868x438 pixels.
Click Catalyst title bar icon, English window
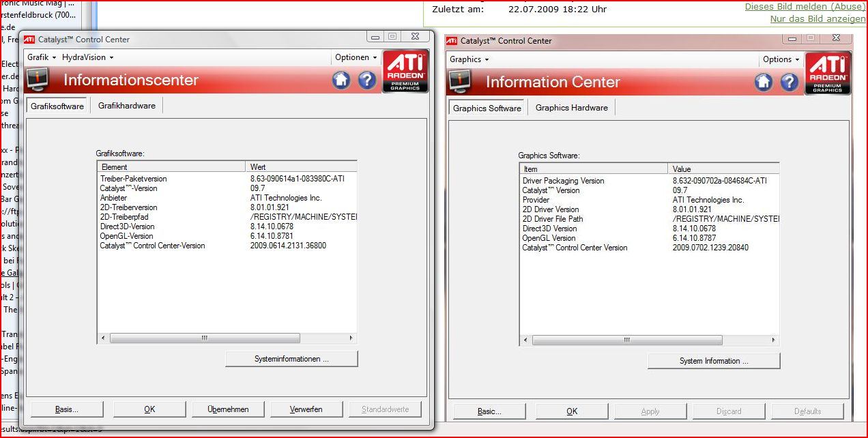point(452,41)
